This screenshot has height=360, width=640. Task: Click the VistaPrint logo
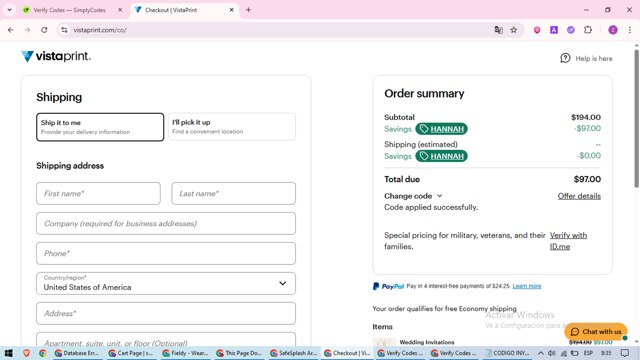(56, 56)
